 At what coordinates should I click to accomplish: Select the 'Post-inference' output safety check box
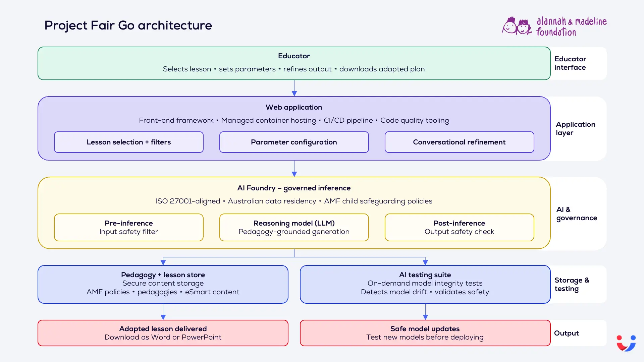tap(459, 227)
